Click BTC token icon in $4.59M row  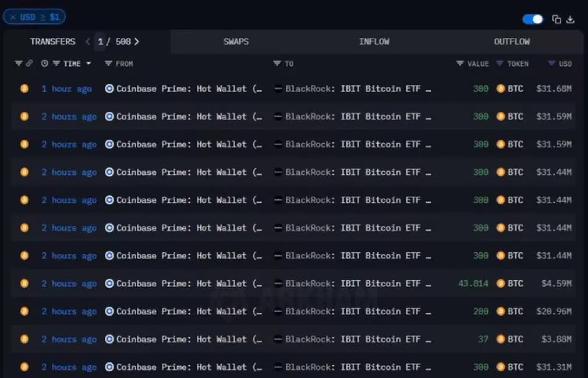pyautogui.click(x=501, y=284)
